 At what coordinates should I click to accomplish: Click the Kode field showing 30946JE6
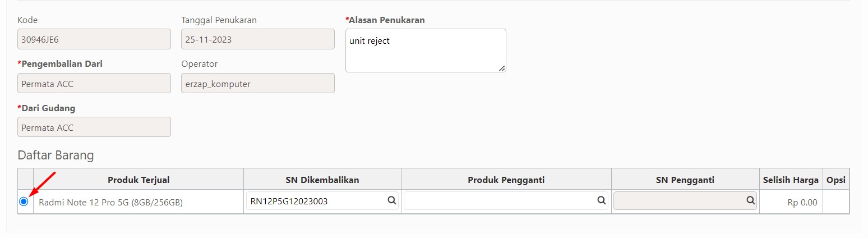pyautogui.click(x=94, y=39)
